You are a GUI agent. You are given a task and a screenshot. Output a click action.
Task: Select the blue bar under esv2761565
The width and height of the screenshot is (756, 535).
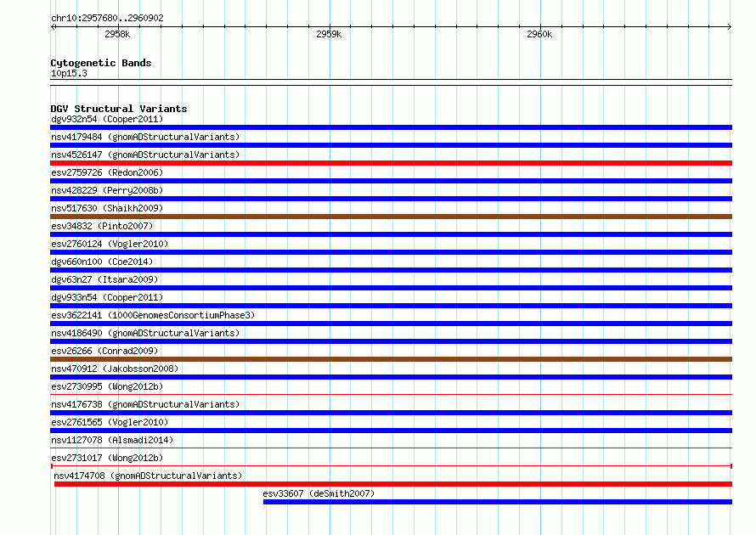point(391,431)
